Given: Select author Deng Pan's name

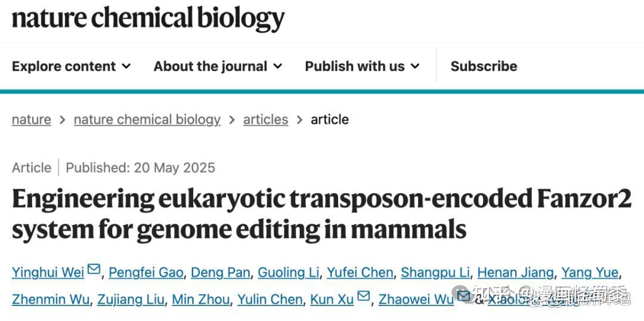Looking at the screenshot, I should click(221, 273).
